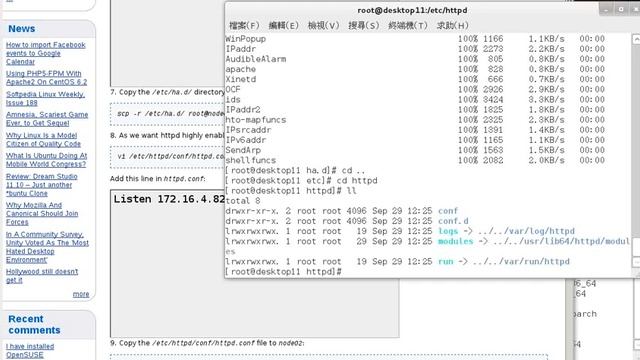The height and width of the screenshot is (360, 640).
Task: Open the 檔案(F) menu in terminal
Action: click(244, 25)
